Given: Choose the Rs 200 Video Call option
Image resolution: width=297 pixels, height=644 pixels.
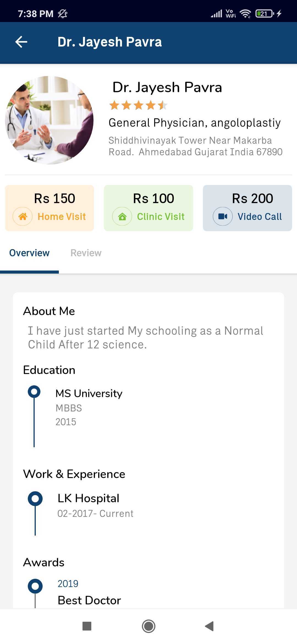Looking at the screenshot, I should click(247, 208).
